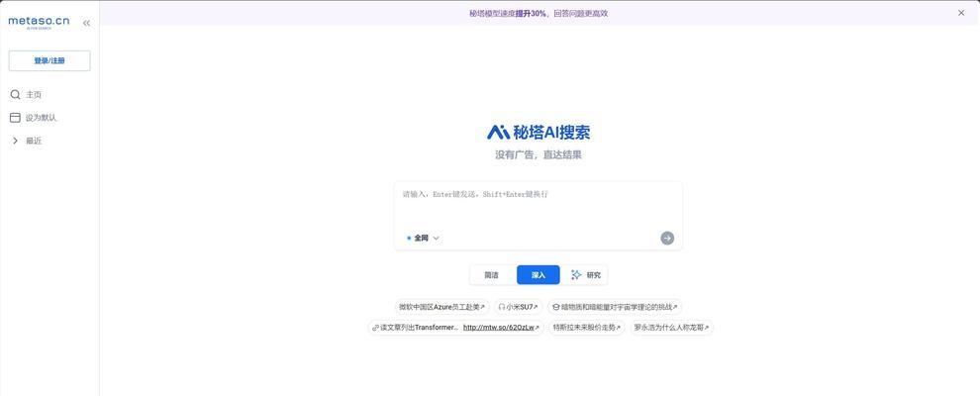
Task: Open 最近 recent history label
Action: tap(34, 142)
